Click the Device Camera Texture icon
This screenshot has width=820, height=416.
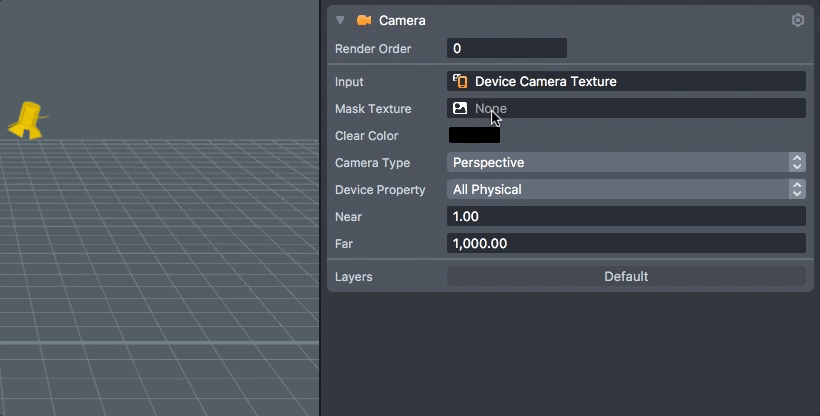460,81
